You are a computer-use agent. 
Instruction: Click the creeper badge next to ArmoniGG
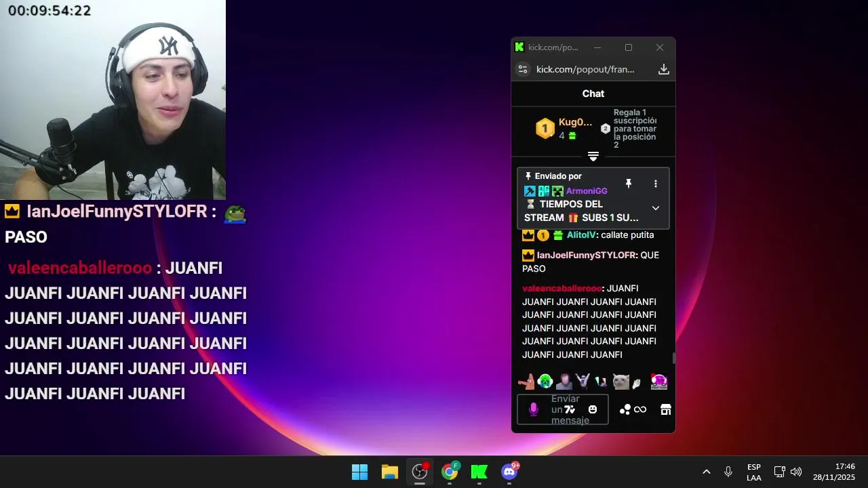(557, 191)
